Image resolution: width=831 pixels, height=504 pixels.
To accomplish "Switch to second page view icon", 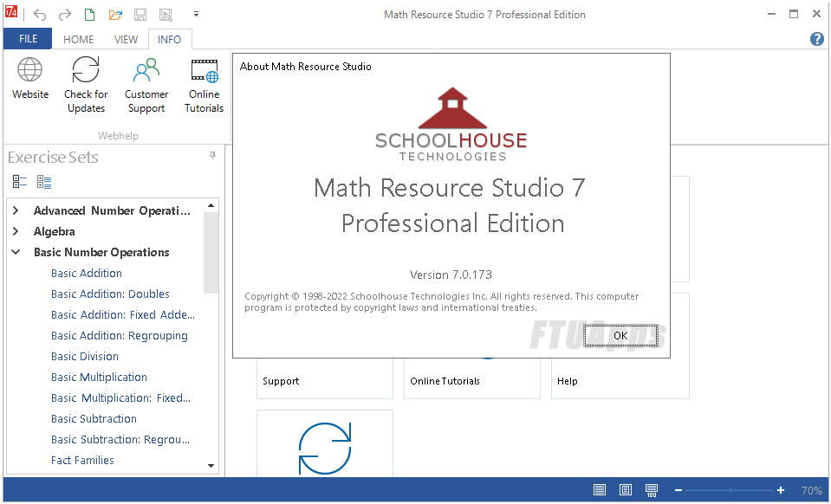I will tap(626, 490).
